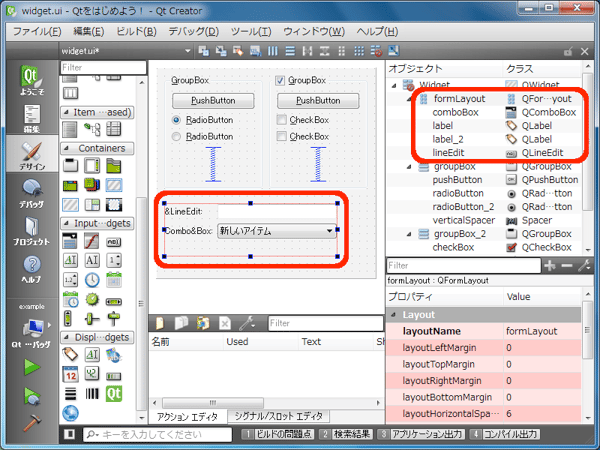Viewport: 600px width, 450px height.
Task: Open the Help (ヘルプ) mode icon
Action: click(31, 268)
